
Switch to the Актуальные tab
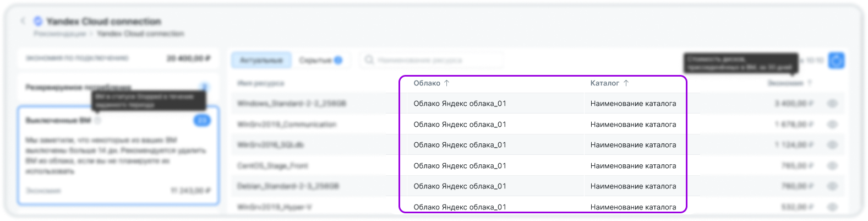(261, 60)
